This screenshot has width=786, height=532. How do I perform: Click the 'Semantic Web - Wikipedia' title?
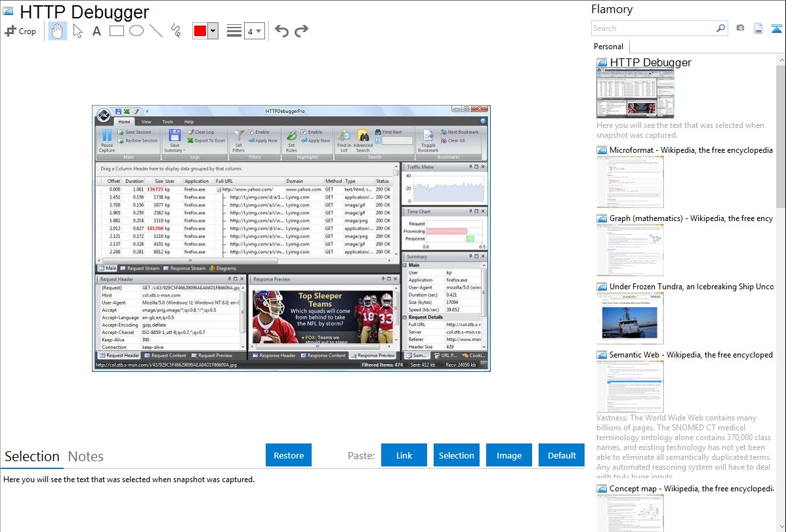[x=691, y=354]
